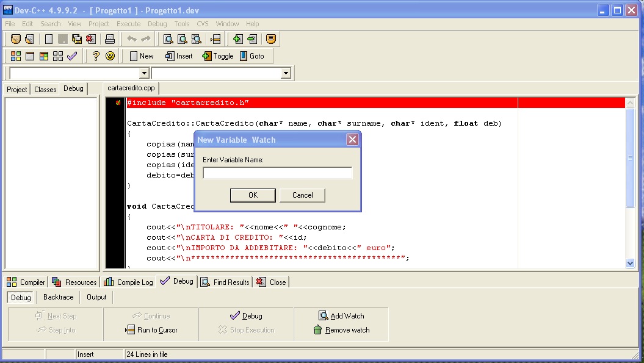This screenshot has width=644, height=363.
Task: Click the Compile icon with four colored squares
Action: 16,56
